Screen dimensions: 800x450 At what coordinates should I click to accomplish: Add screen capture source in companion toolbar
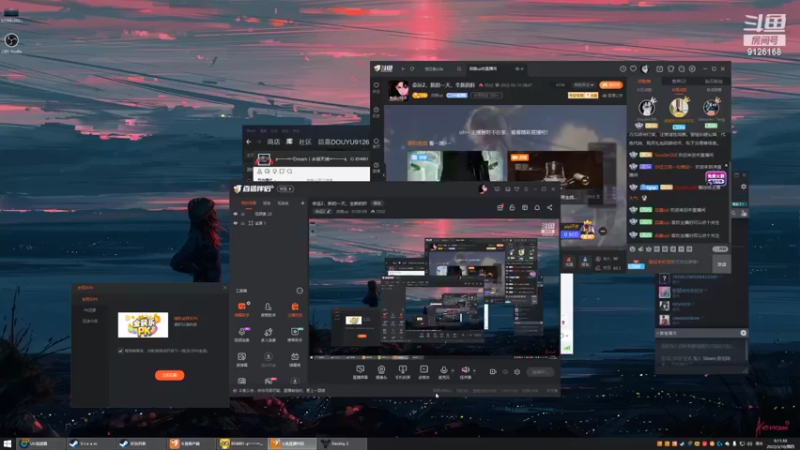[x=360, y=372]
